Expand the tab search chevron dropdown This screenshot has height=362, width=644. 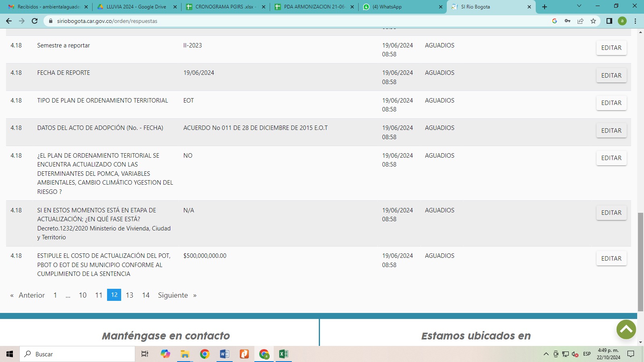[579, 6]
